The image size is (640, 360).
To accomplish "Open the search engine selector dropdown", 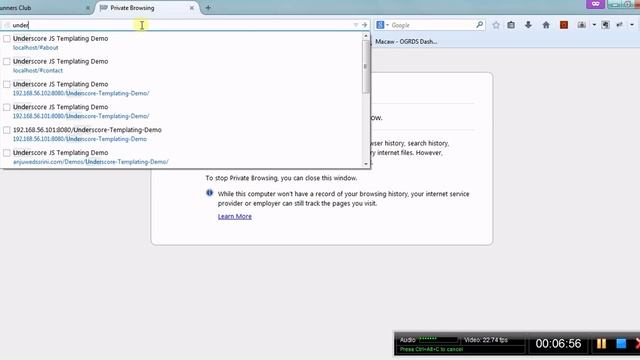I will tap(382, 25).
